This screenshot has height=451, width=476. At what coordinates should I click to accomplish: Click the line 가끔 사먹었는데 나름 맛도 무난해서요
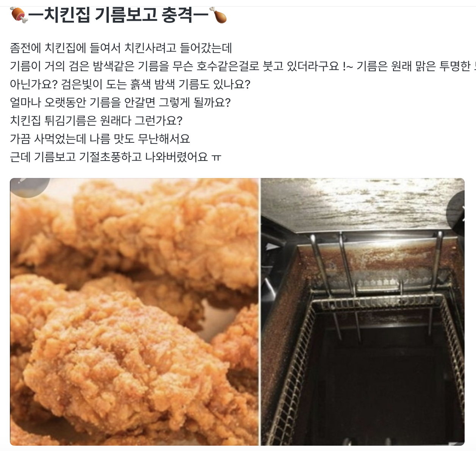100,139
